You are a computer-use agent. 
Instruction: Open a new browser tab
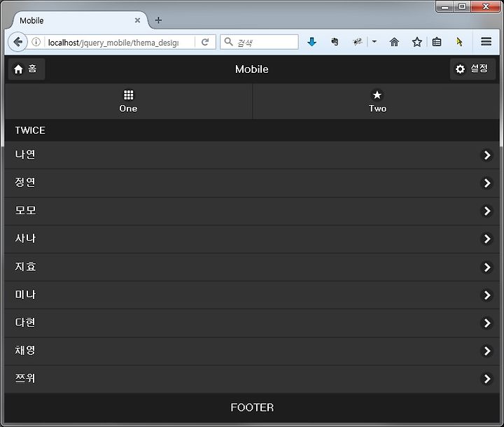[158, 20]
